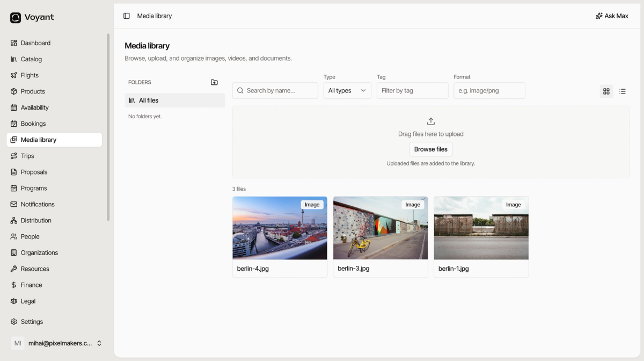
Task: Click the Distribution network icon
Action: point(14,220)
